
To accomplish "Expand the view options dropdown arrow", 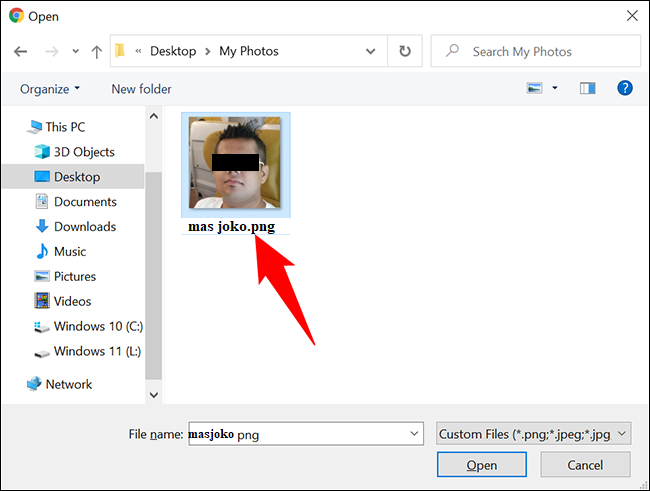I will [555, 89].
